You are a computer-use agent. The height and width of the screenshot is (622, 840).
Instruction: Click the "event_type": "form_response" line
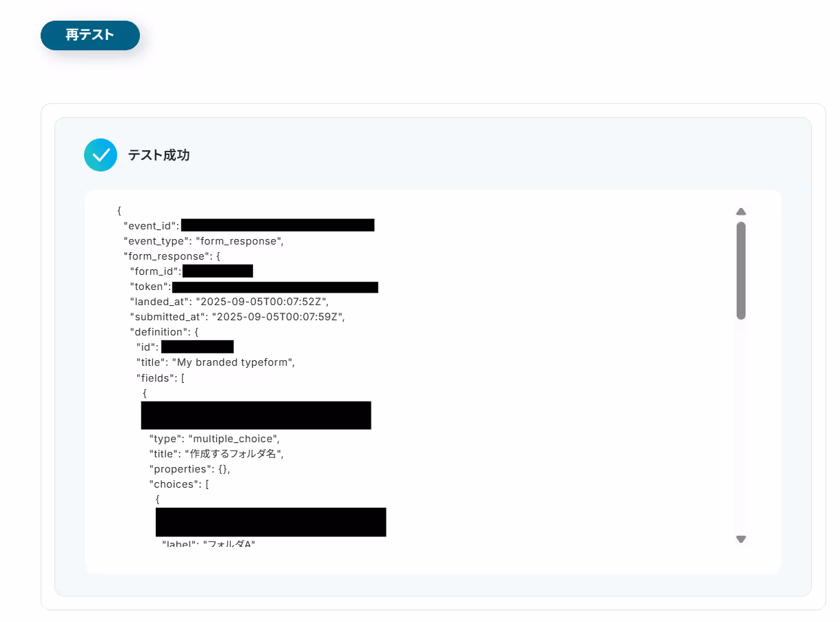pyautogui.click(x=203, y=241)
